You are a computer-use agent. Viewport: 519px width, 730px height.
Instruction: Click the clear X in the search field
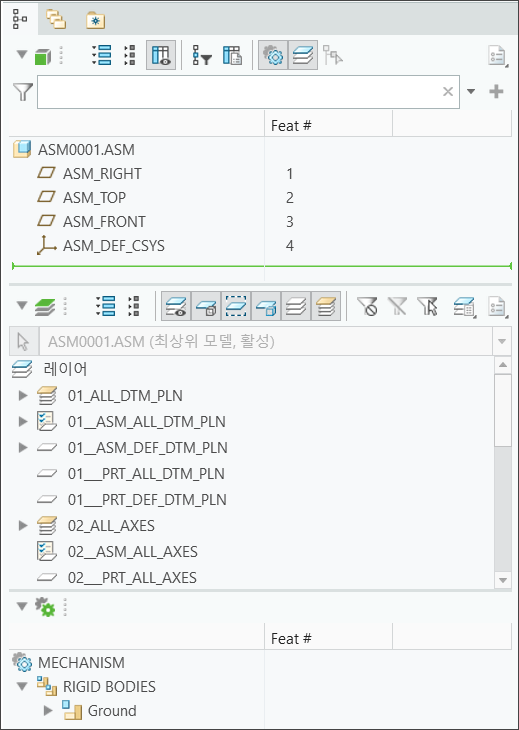click(448, 91)
